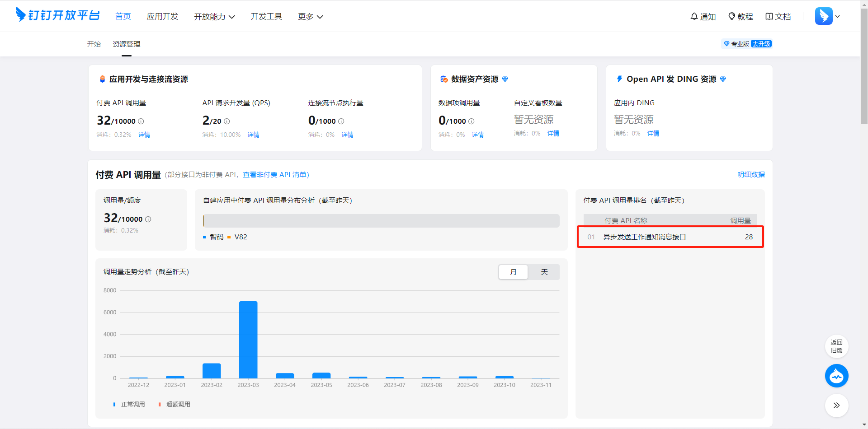Screen dimensions: 868x429
Task: Switch trend chart to 天 view
Action: click(x=544, y=272)
